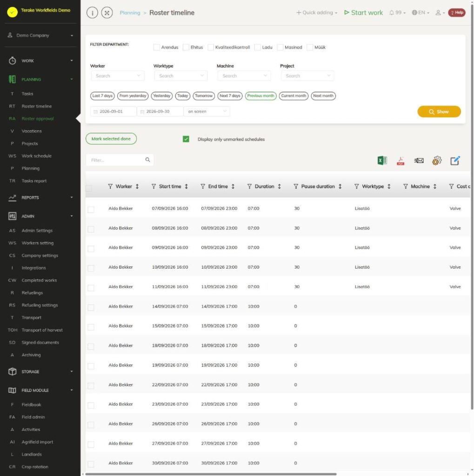Screen dimensions: 474x476
Task: Open the EN language dropdown
Action: (421, 13)
